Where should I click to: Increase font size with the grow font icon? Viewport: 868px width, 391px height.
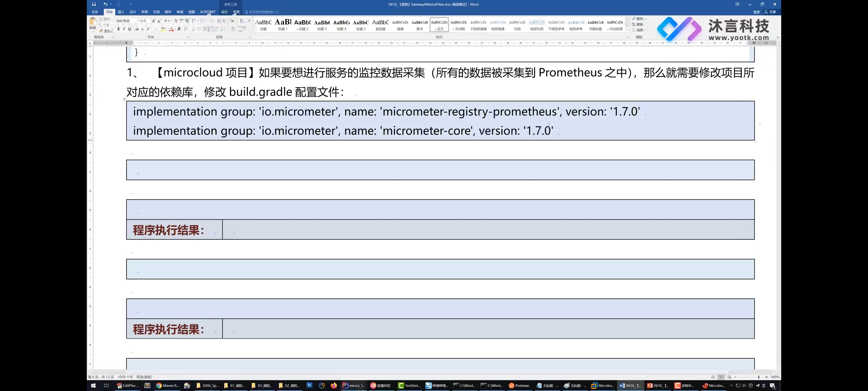pyautogui.click(x=154, y=21)
